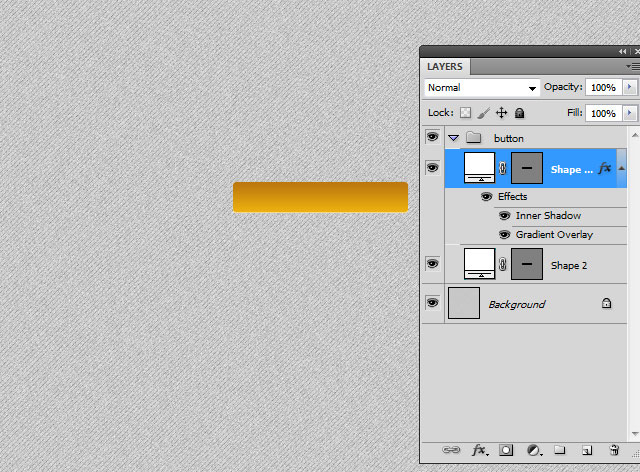Image resolution: width=640 pixels, height=472 pixels.
Task: Click the Background layer lock icon
Action: (607, 303)
